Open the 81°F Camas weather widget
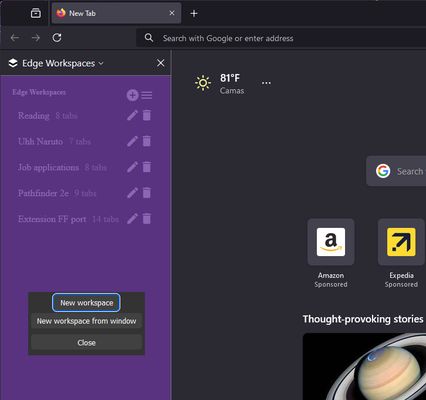This screenshot has height=400, width=426. click(x=220, y=83)
